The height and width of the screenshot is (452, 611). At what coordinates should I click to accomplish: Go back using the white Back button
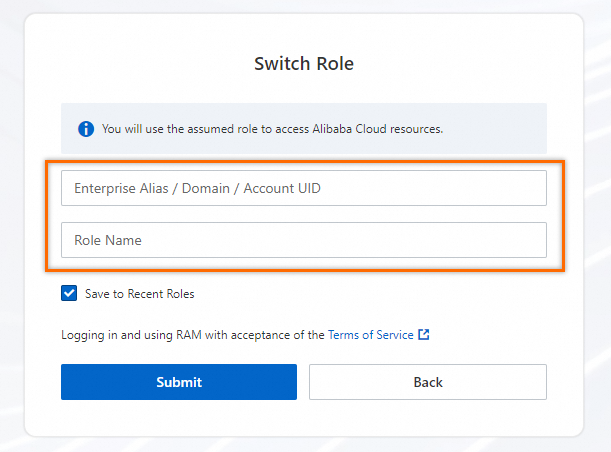click(x=427, y=382)
